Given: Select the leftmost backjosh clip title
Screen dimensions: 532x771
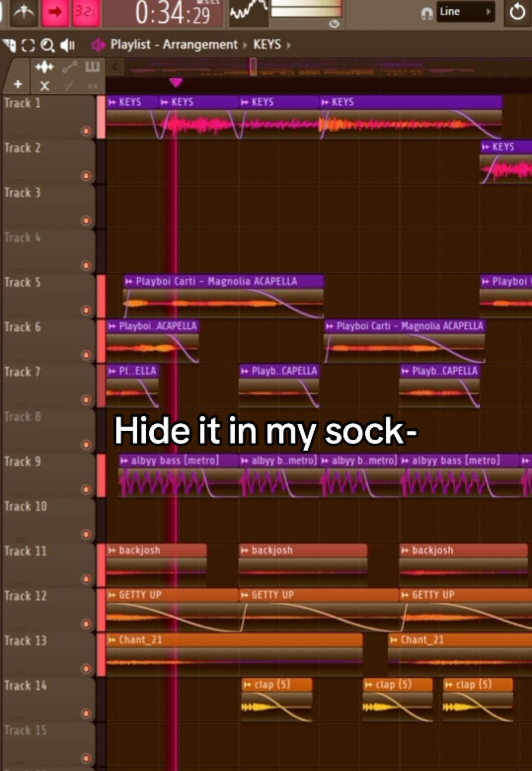Looking at the screenshot, I should pos(140,550).
